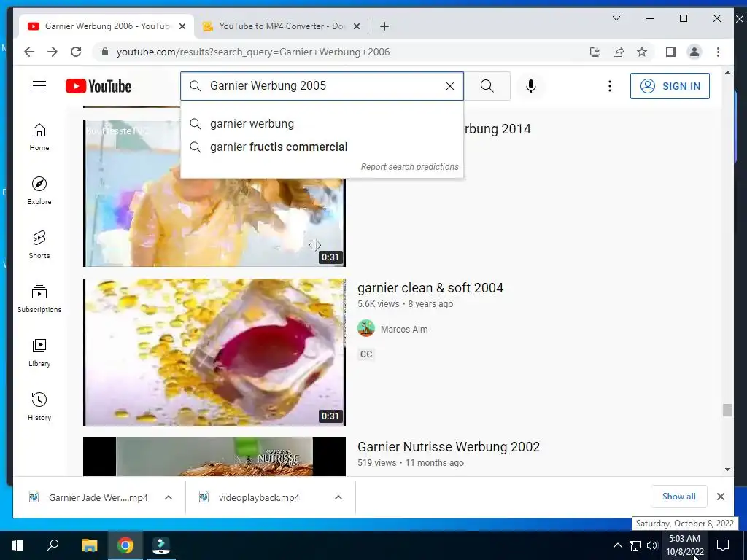
Task: Reload the current page
Action: point(76,52)
